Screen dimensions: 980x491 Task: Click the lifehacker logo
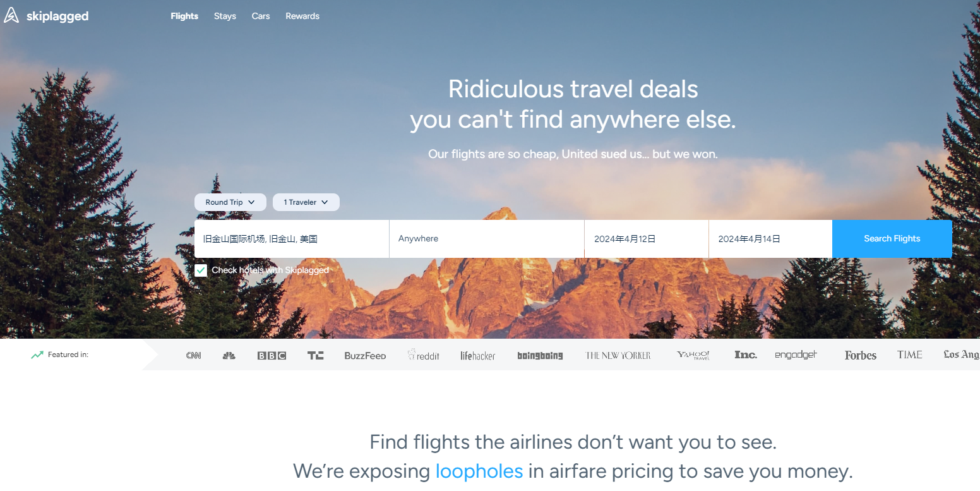coord(478,356)
